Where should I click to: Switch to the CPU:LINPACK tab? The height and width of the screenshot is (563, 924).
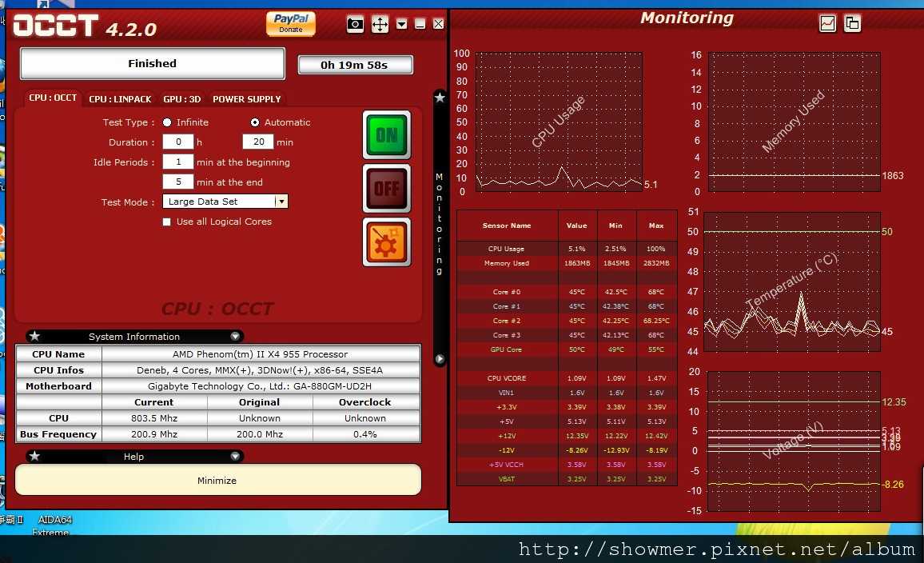(120, 99)
